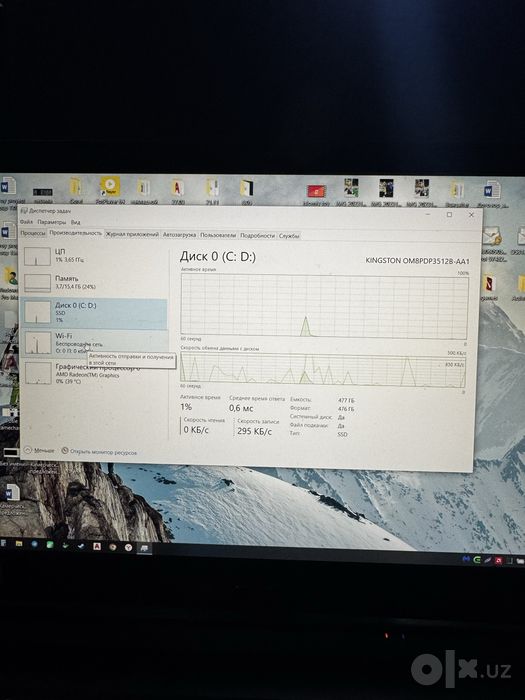
Task: Open the envelope mail icon on desktop
Action: (x=492, y=236)
